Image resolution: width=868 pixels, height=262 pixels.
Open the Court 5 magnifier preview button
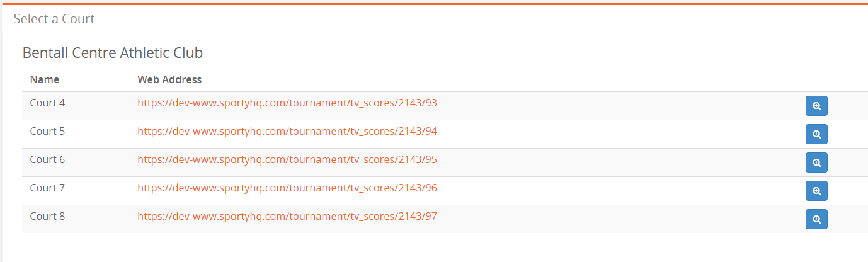816,134
